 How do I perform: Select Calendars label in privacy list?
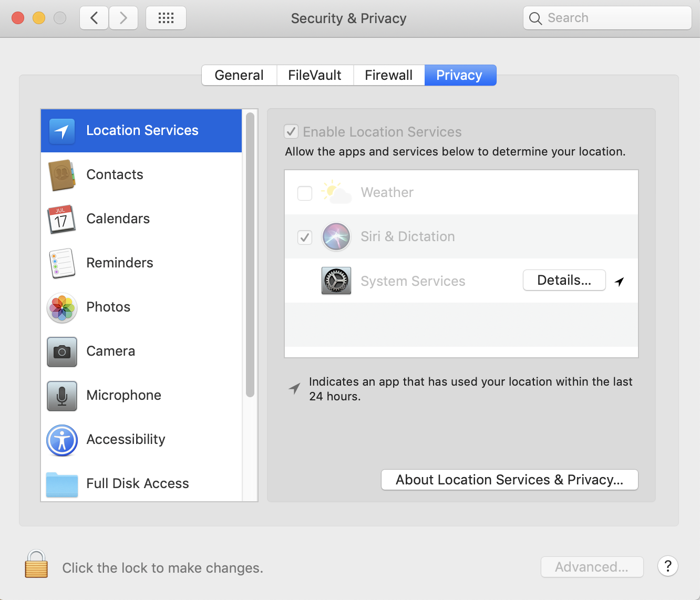click(118, 219)
